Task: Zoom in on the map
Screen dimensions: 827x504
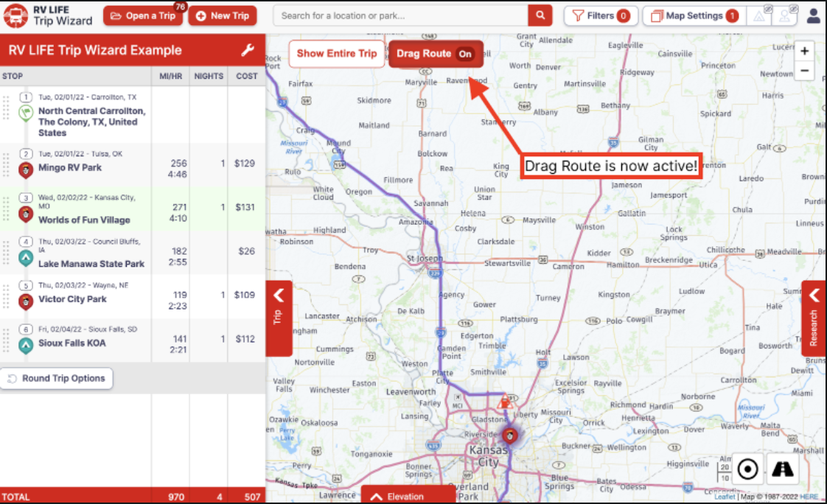Action: click(804, 51)
